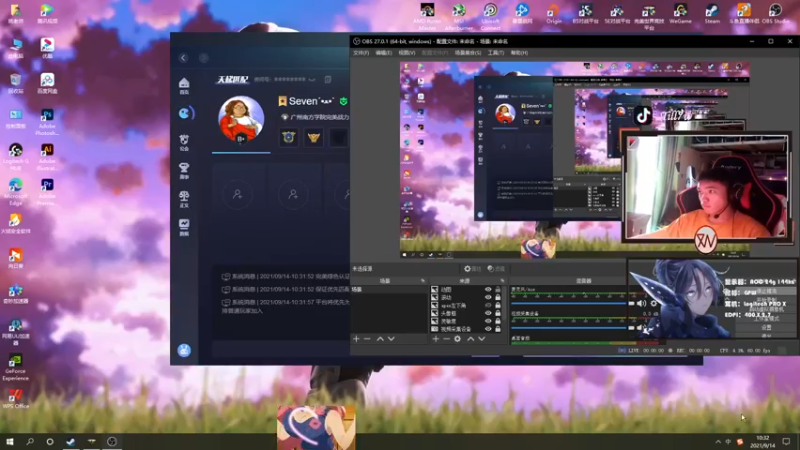Launch the Ubisoft Connect desktop shortcut
Viewport: 800px width, 450px height.
[490, 16]
